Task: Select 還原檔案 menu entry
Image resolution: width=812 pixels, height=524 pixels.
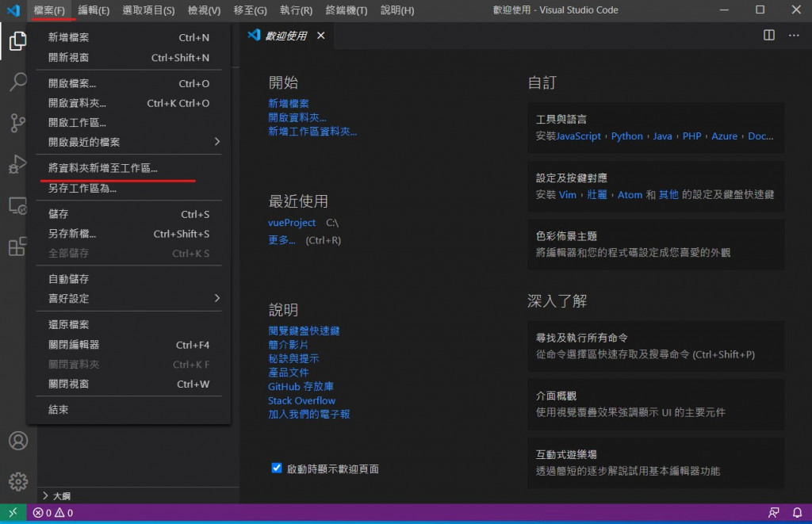Action: [128, 325]
